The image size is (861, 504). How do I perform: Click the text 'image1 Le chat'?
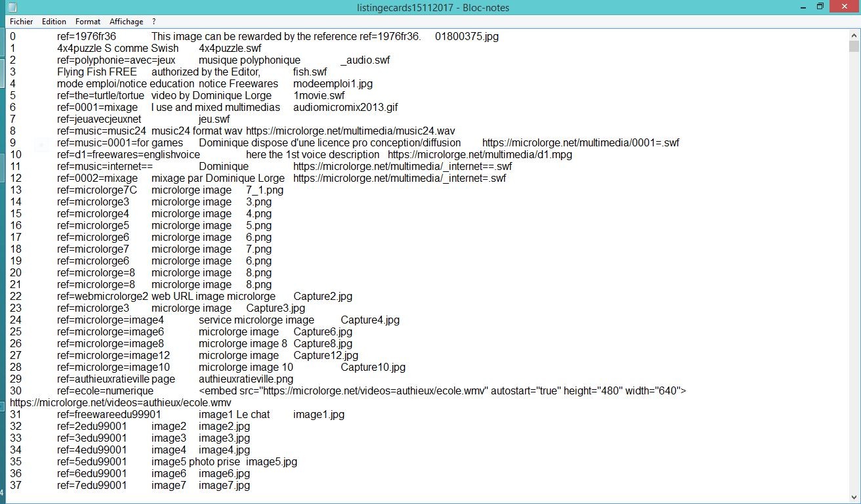[234, 415]
